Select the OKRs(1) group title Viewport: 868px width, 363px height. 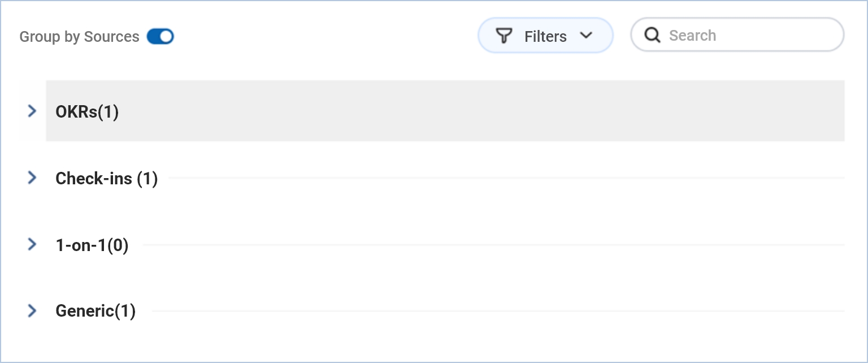[87, 112]
